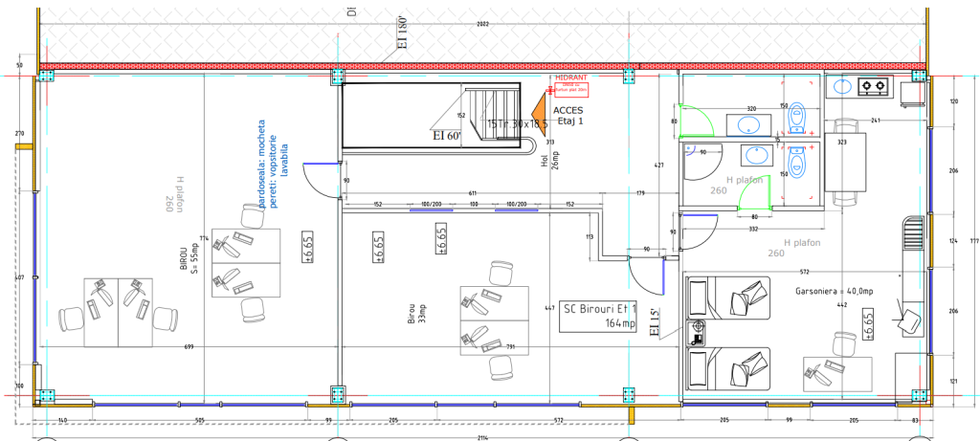The width and height of the screenshot is (980, 441).
Task: Select the structural column left of the staircase
Action: point(337,77)
